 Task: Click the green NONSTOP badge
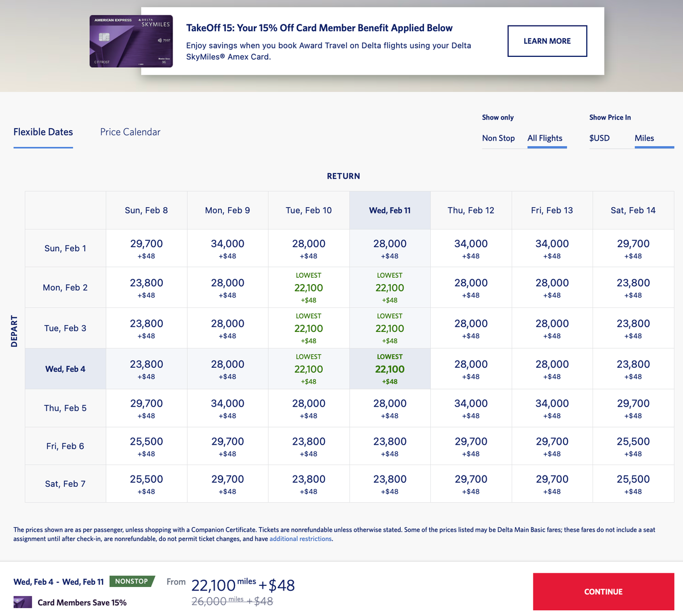pyautogui.click(x=131, y=581)
